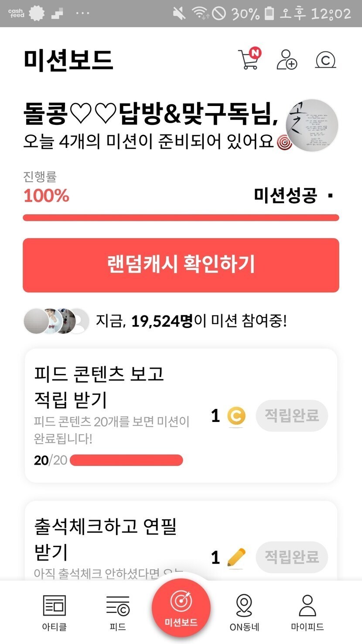Select the 미션보드 center tab
362x644 pixels.
tap(181, 608)
